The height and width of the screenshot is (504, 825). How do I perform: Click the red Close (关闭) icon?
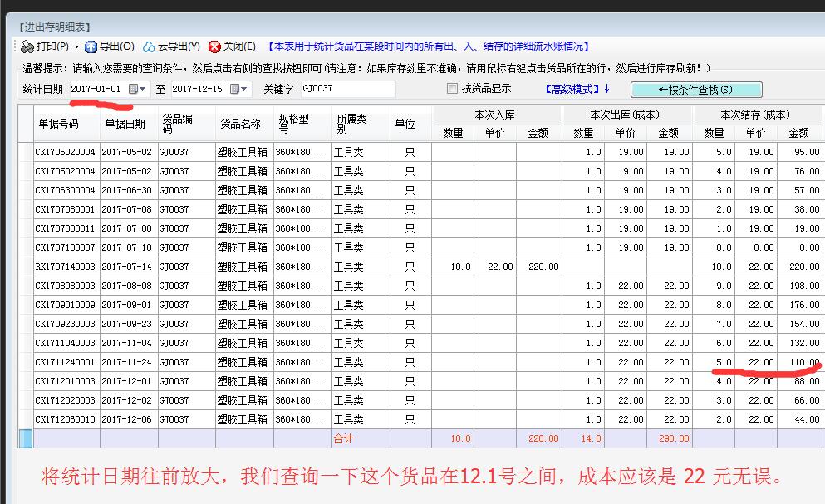point(214,47)
